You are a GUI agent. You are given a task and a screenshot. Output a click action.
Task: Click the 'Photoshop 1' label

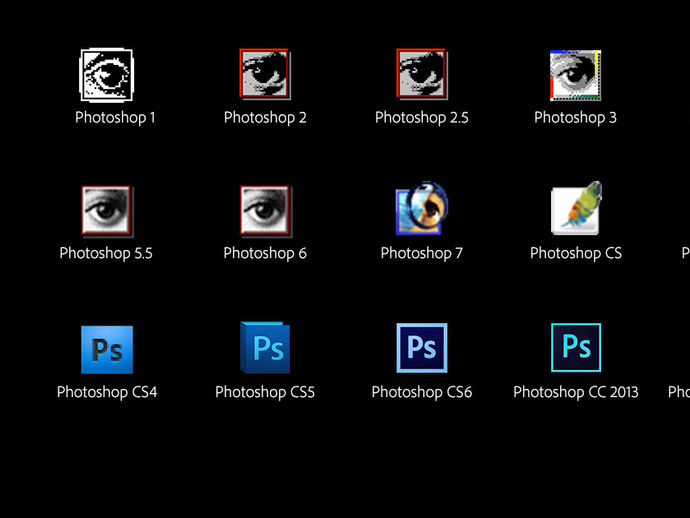point(115,118)
